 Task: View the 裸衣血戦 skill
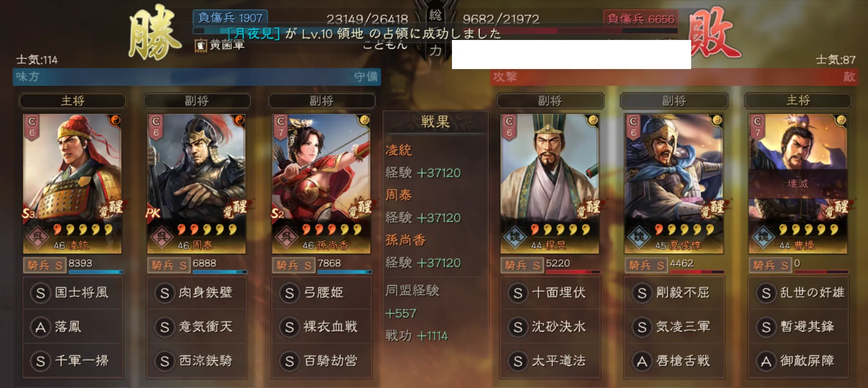click(x=321, y=327)
